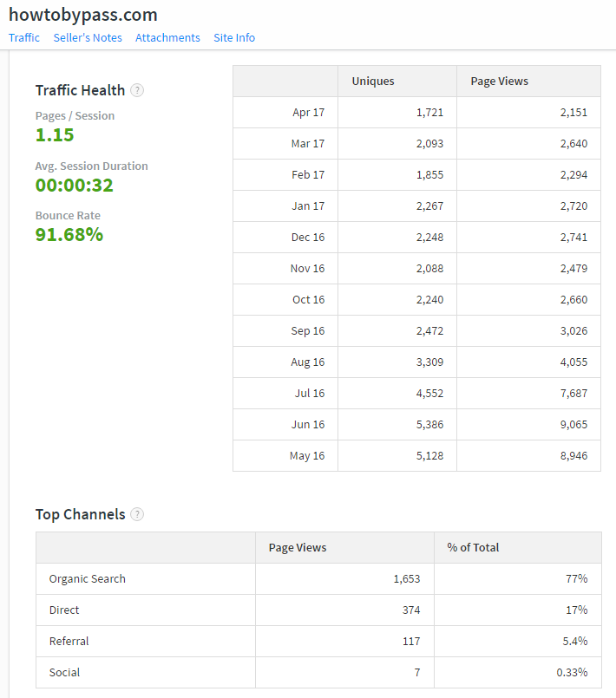Click the howtobypass.com site title

pos(83,15)
